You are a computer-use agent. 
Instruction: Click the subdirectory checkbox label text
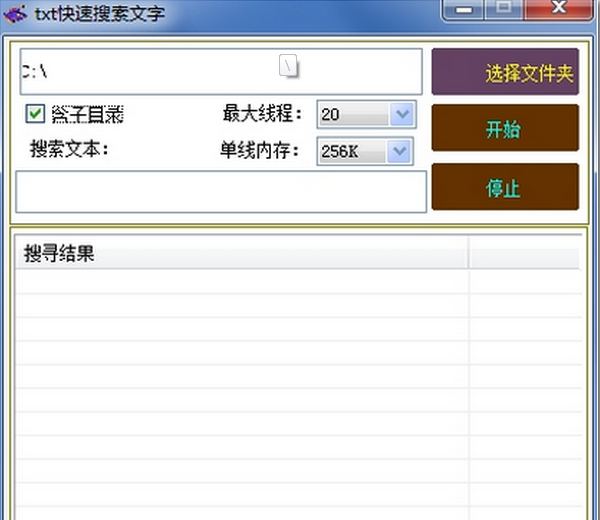[x=87, y=115]
